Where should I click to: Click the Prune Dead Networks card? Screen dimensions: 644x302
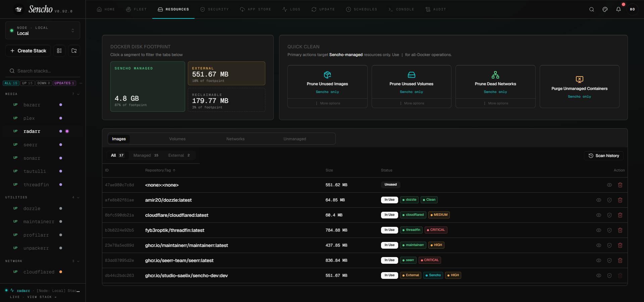click(x=495, y=82)
